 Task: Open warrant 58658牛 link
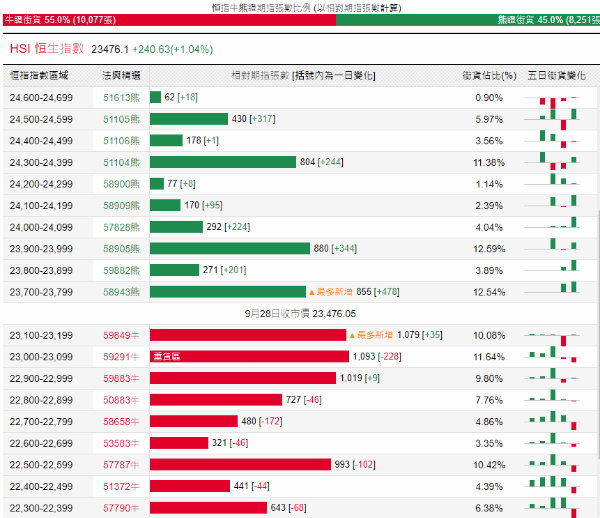(121, 422)
